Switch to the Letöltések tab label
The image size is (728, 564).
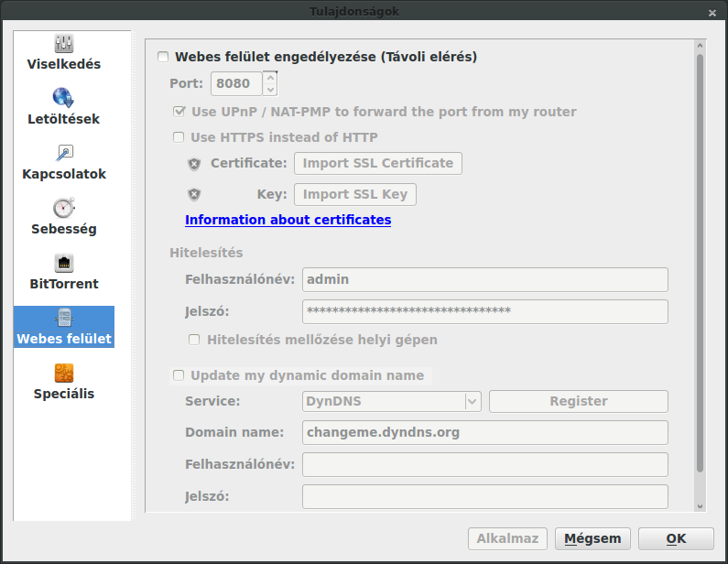point(63,119)
